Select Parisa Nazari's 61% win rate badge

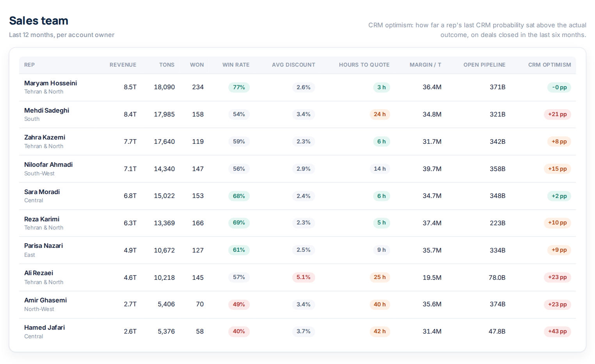(239, 250)
